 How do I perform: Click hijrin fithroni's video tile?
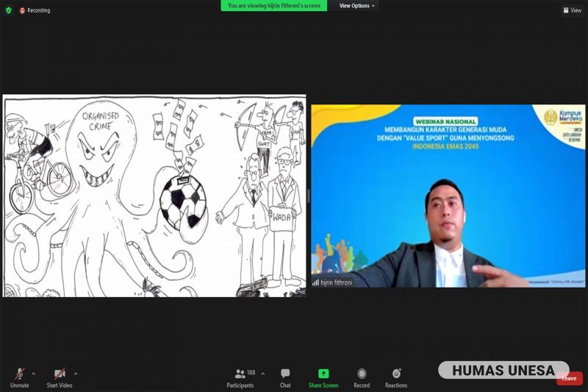coord(448,196)
